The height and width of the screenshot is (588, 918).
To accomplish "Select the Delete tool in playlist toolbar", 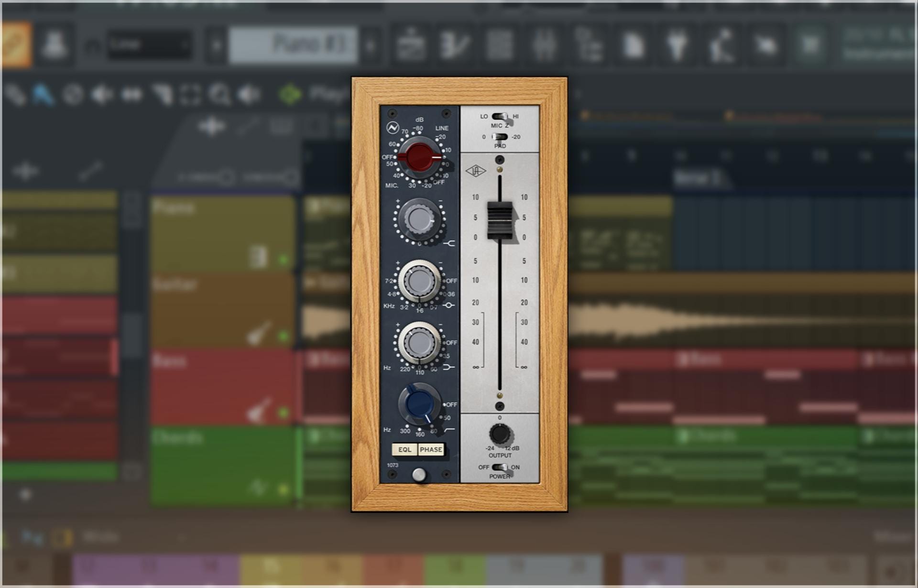I will [x=73, y=95].
